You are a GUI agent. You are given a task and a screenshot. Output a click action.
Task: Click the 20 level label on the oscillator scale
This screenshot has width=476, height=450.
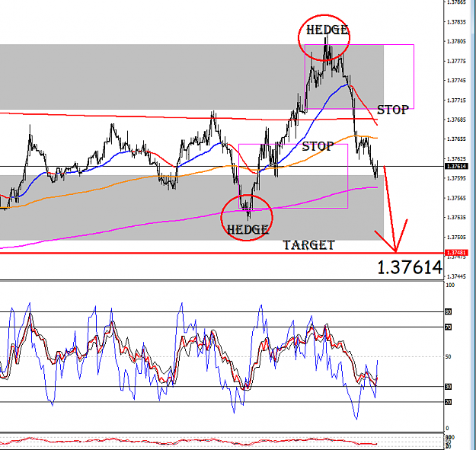pos(449,402)
